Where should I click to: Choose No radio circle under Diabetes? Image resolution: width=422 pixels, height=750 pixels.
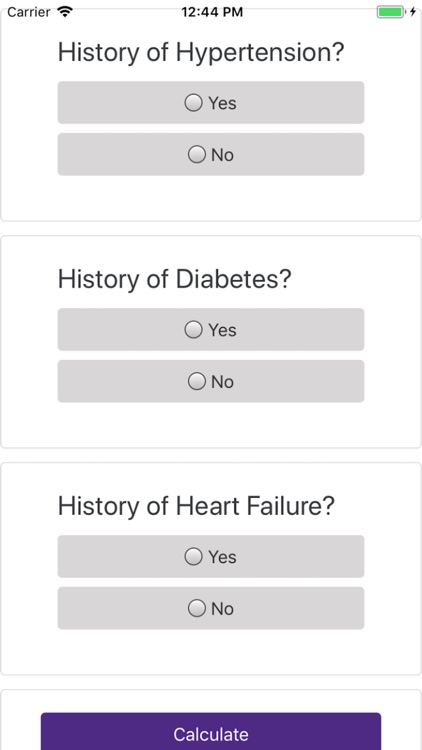tap(197, 381)
